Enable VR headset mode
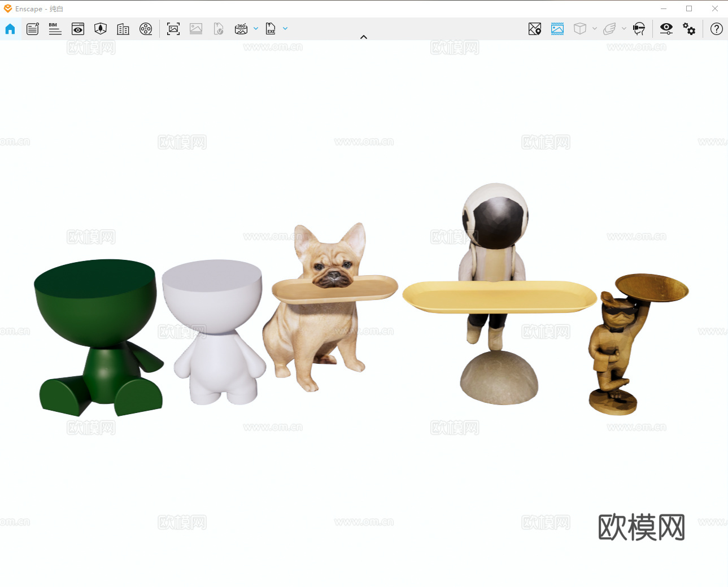Screen dimensions: 728x587 click(639, 29)
